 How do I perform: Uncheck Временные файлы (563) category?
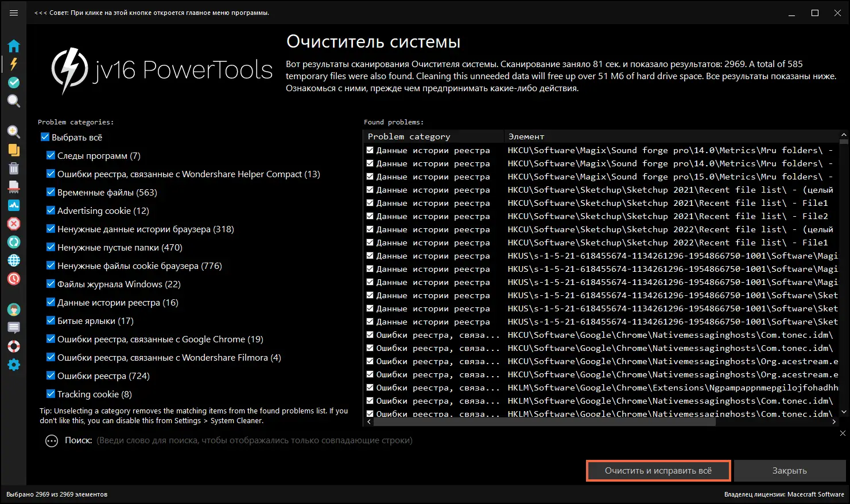click(x=51, y=192)
